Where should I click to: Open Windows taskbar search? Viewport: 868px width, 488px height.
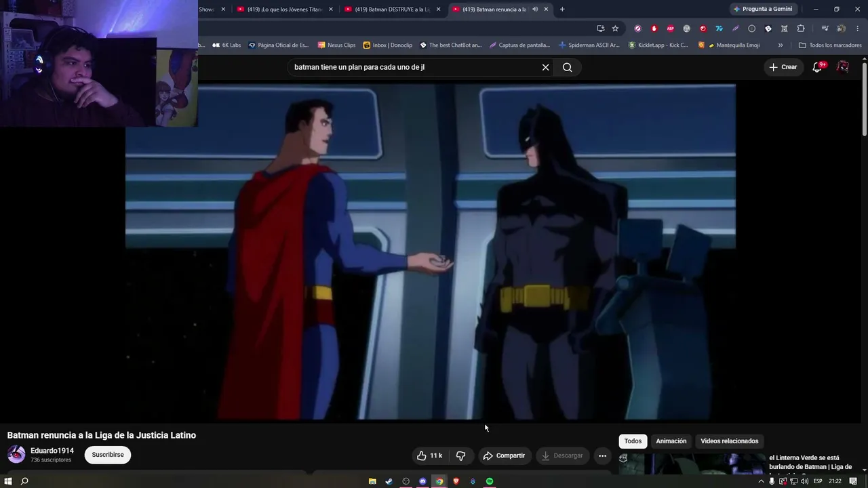pos(24,481)
